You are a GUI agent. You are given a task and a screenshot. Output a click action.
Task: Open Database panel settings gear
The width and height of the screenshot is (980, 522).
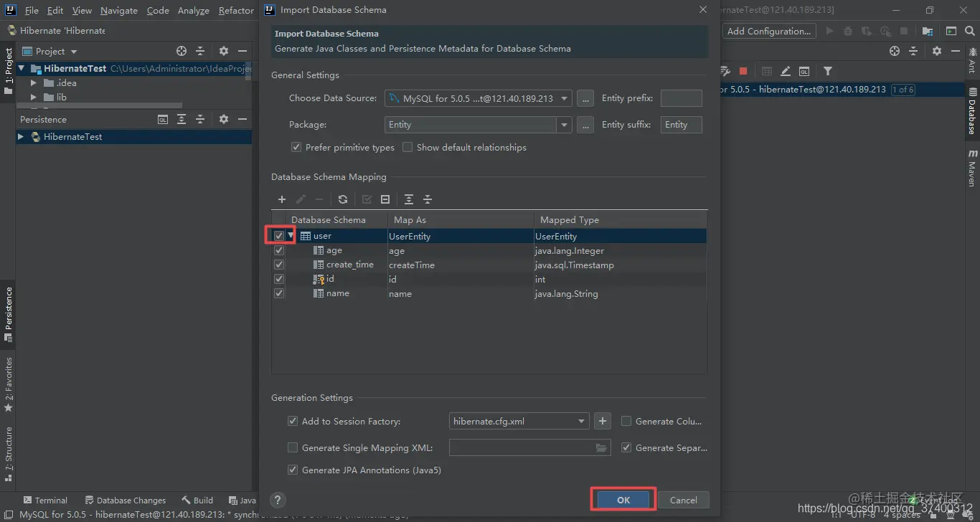pyautogui.click(x=937, y=51)
